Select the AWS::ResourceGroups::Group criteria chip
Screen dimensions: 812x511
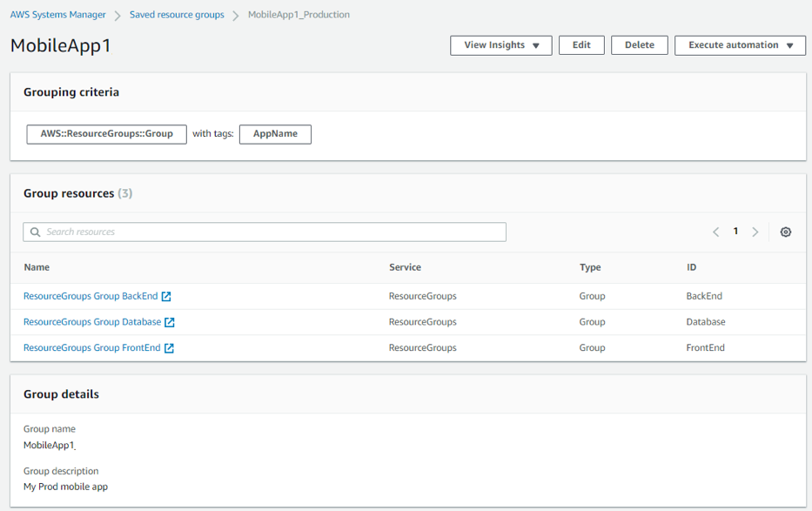point(107,134)
